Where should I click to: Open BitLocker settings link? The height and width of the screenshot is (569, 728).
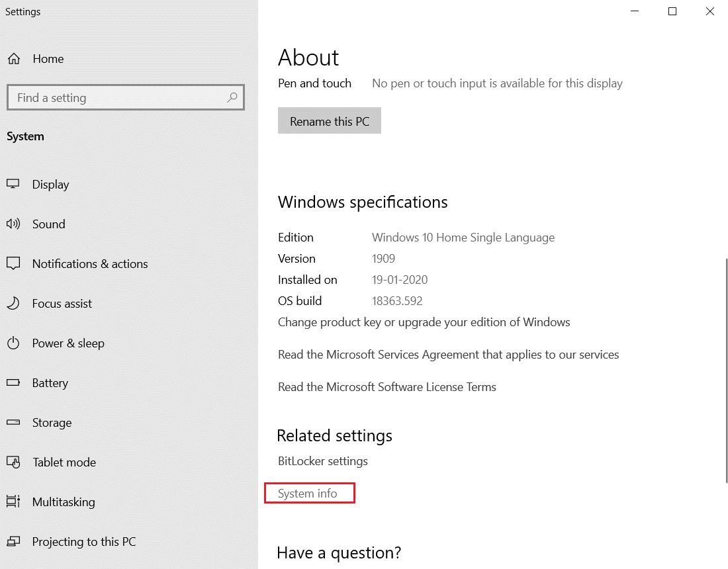(322, 461)
